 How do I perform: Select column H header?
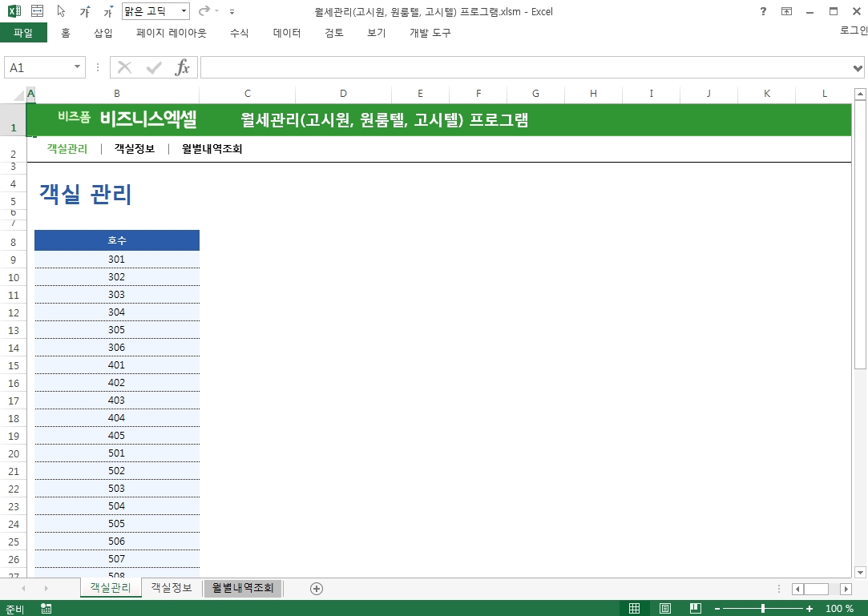593,94
